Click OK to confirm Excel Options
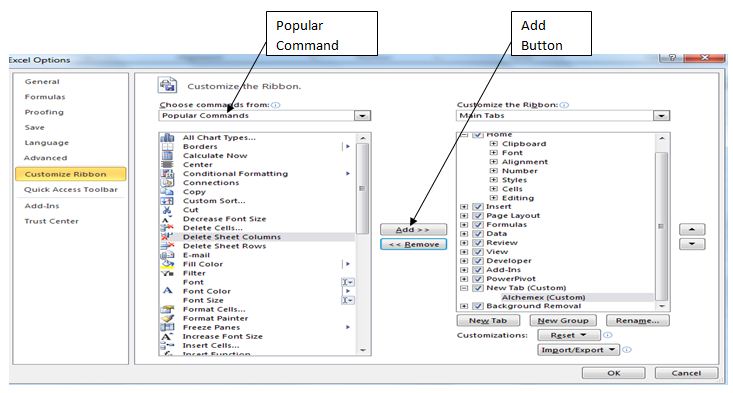 614,373
